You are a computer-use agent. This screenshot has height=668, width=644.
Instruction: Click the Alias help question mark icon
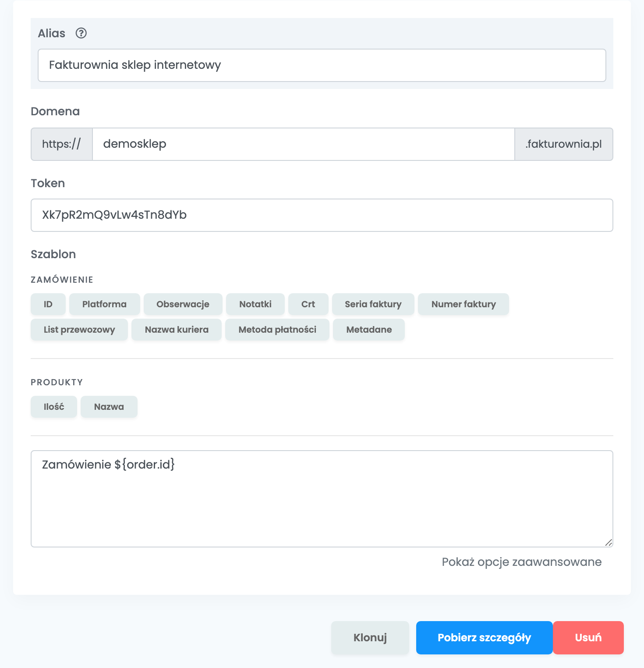tap(81, 33)
